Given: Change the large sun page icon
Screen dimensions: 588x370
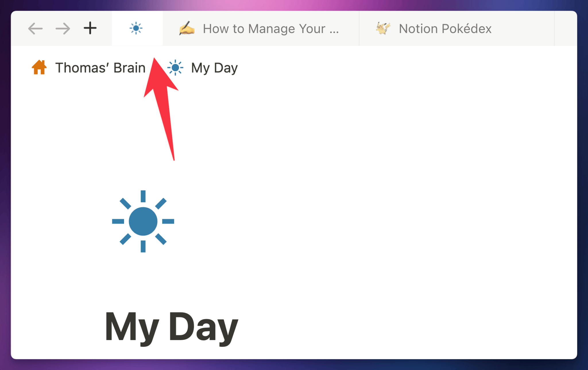Looking at the screenshot, I should [143, 221].
